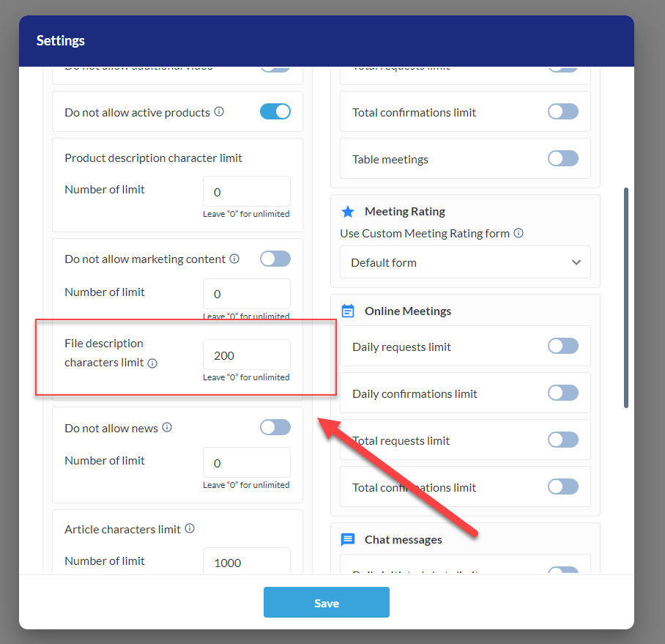
Task: Click Product description Number of limit field
Action: click(x=247, y=191)
